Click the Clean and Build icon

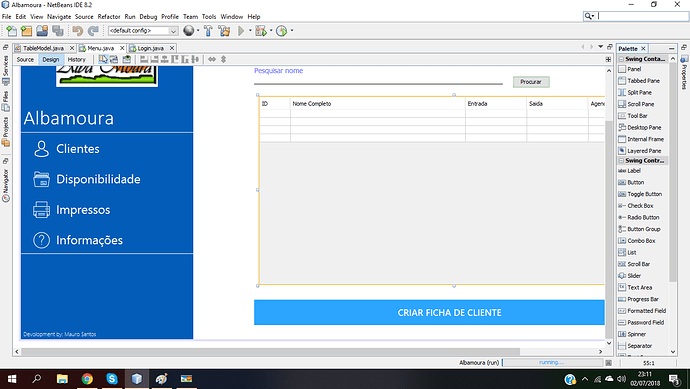tap(224, 31)
